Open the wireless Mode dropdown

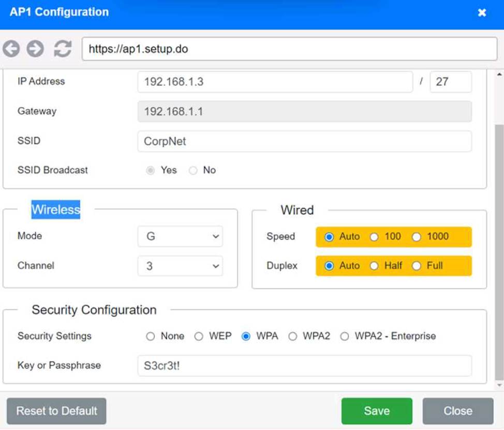click(x=180, y=236)
